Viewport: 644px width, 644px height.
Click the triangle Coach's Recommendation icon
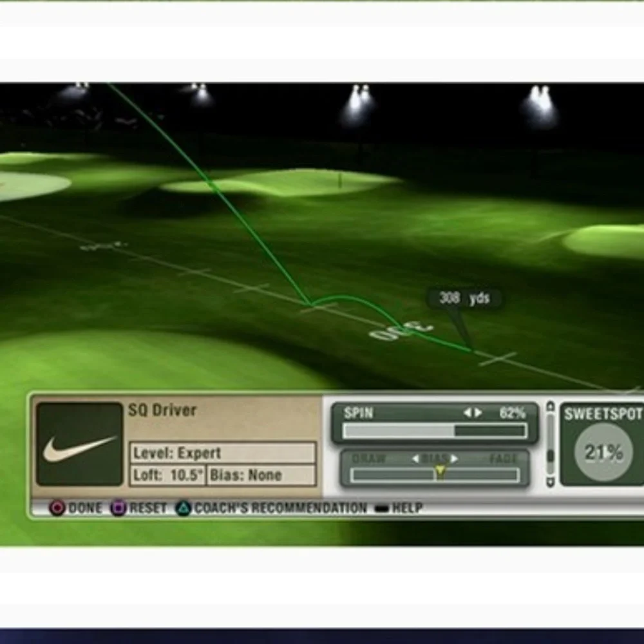[183, 508]
